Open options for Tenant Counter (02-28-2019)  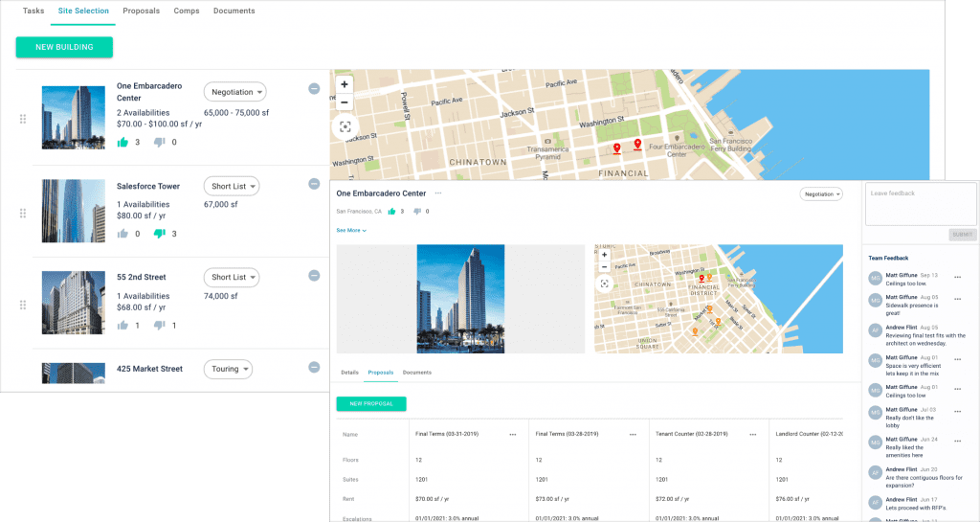click(752, 435)
